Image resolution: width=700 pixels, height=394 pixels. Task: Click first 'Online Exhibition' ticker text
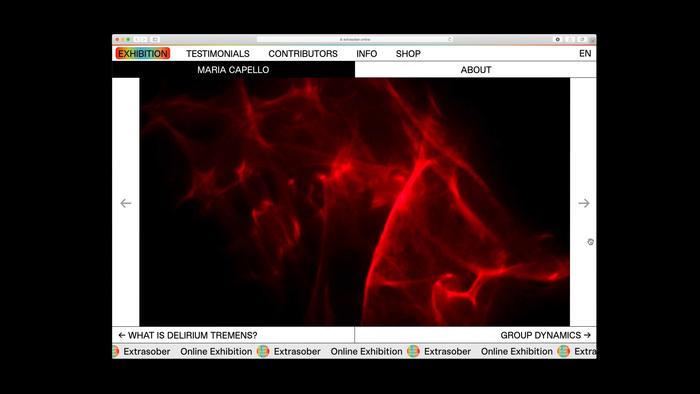(x=216, y=352)
